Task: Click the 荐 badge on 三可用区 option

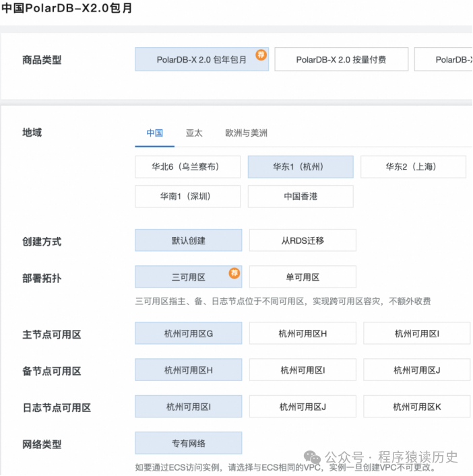Action: pos(234,273)
